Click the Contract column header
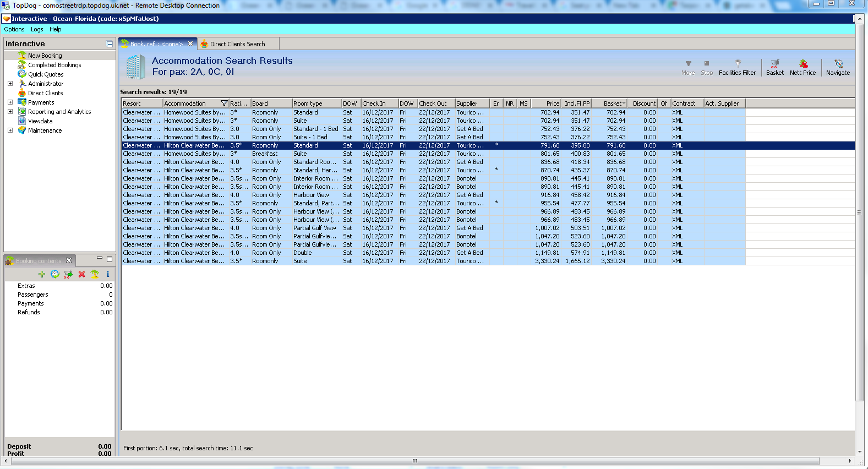Screen dimensions: 868x469 click(687, 103)
